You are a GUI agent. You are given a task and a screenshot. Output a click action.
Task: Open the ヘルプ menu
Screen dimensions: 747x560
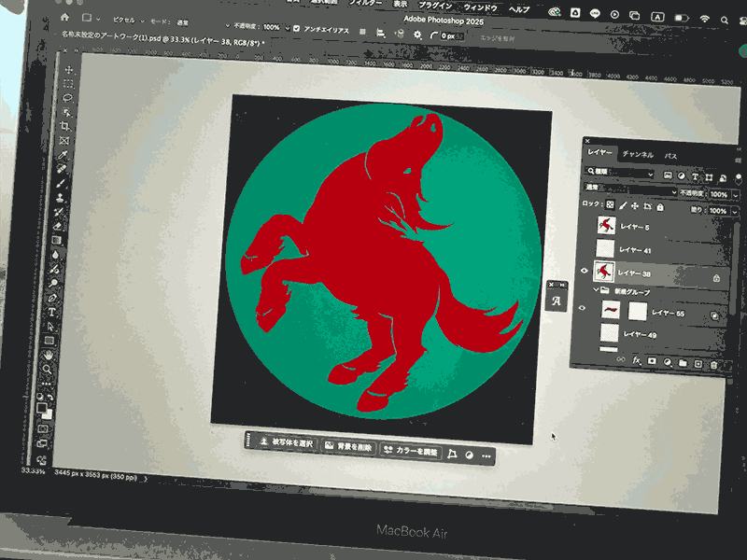coord(519,9)
